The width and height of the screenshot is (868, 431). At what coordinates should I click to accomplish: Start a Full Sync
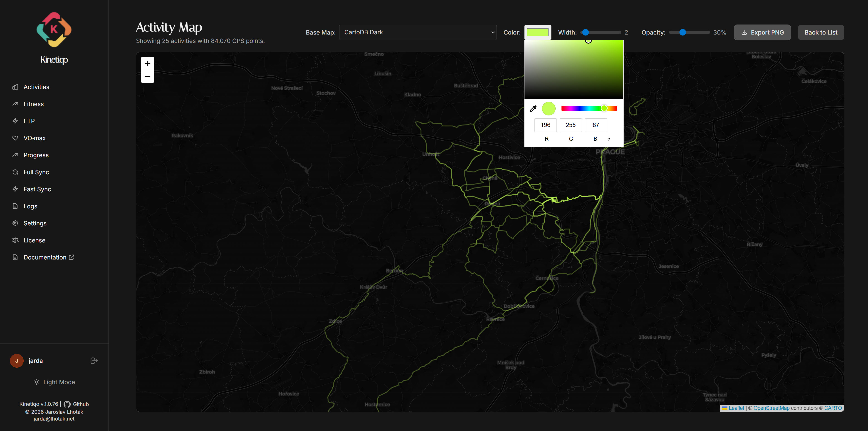coord(36,172)
